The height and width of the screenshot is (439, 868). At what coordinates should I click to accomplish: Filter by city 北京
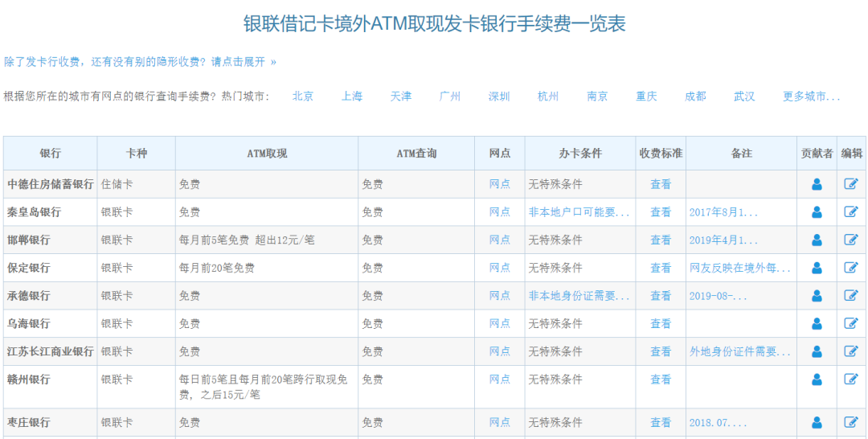[303, 96]
